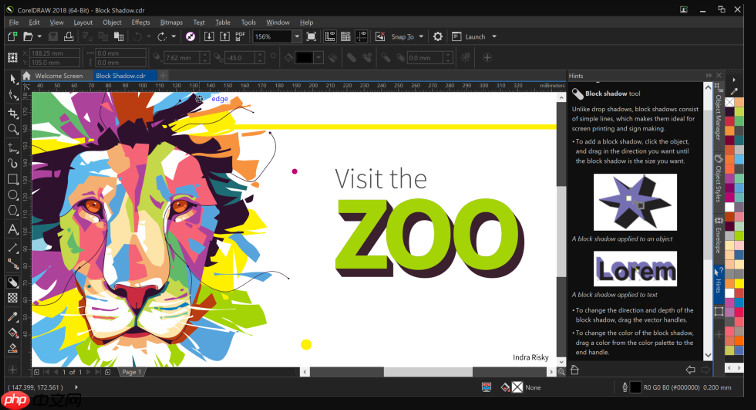Select the Block Shadow tool in toolbox
This screenshot has width=756, height=410.
[13, 283]
